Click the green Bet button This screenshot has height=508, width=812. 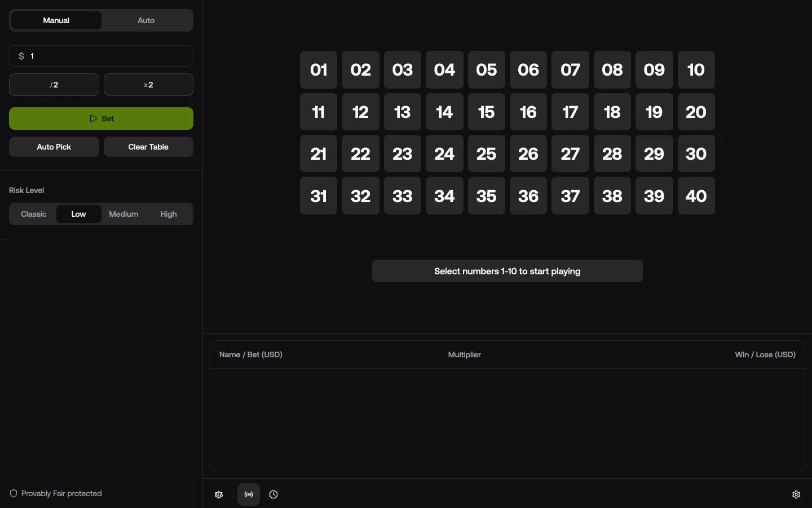(x=101, y=119)
